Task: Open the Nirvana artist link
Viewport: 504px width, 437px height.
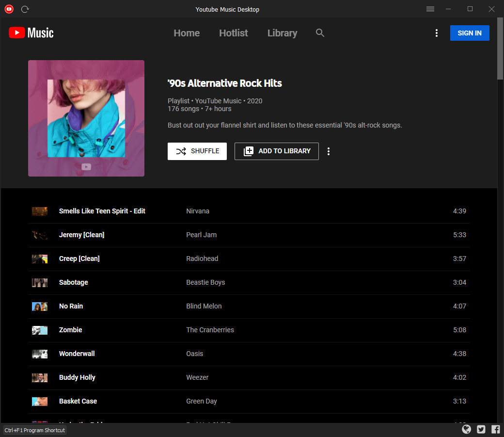Action: [x=198, y=211]
